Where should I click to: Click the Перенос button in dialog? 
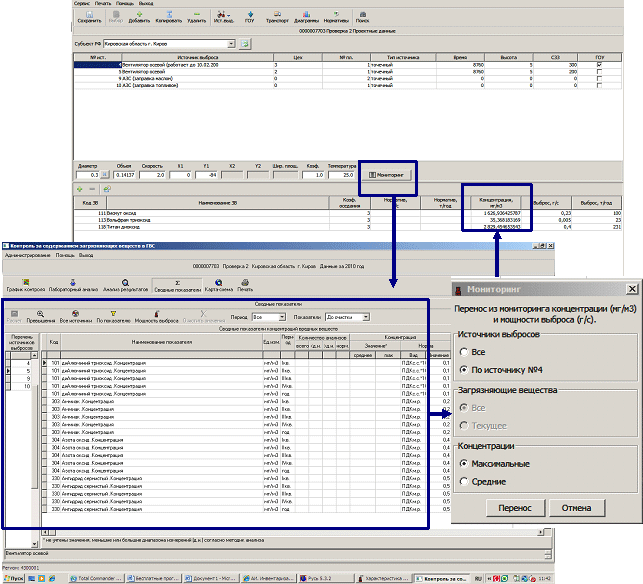click(506, 508)
